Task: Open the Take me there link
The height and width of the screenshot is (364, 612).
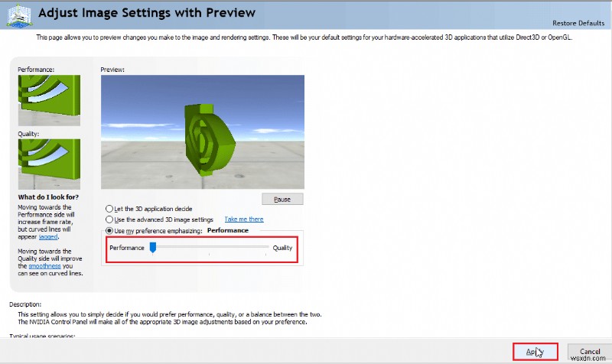Action: click(x=244, y=219)
